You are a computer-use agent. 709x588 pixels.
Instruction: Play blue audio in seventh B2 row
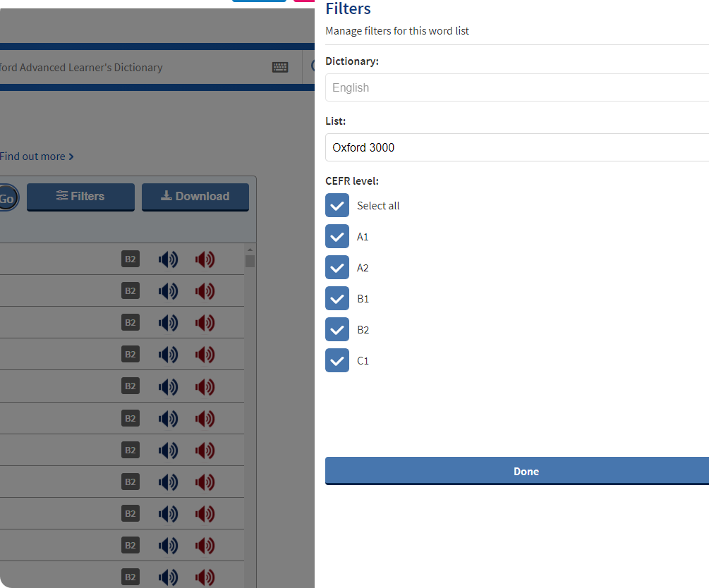168,450
